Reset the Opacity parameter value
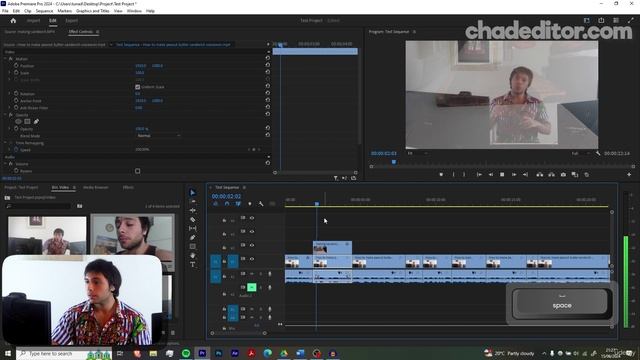The width and height of the screenshot is (640, 360). point(268,128)
